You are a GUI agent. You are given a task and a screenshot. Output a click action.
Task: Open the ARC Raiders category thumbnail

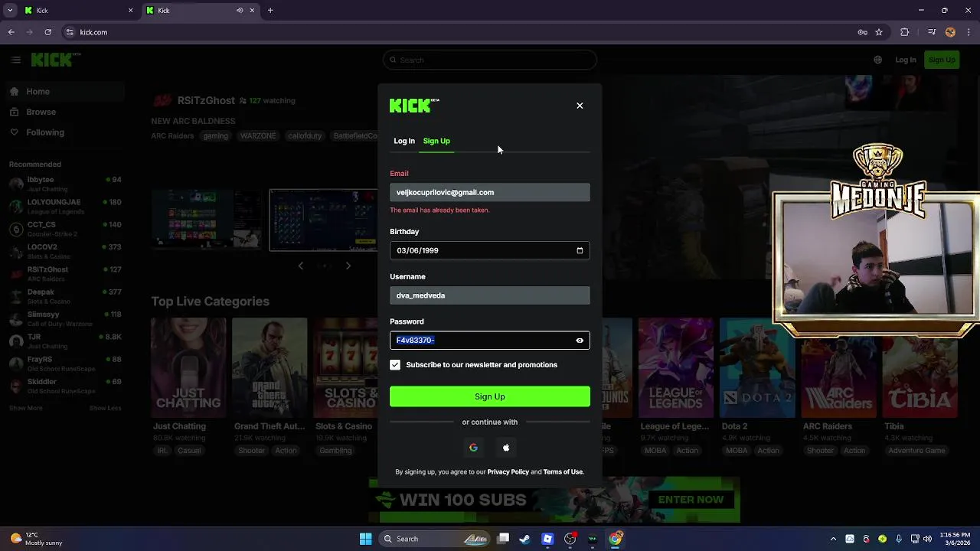pos(838,367)
